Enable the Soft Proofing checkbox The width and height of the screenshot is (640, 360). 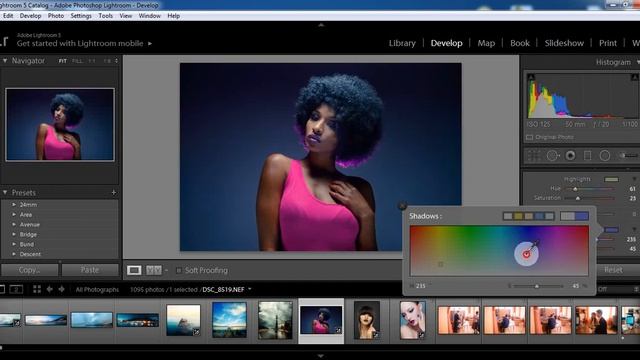click(x=178, y=270)
